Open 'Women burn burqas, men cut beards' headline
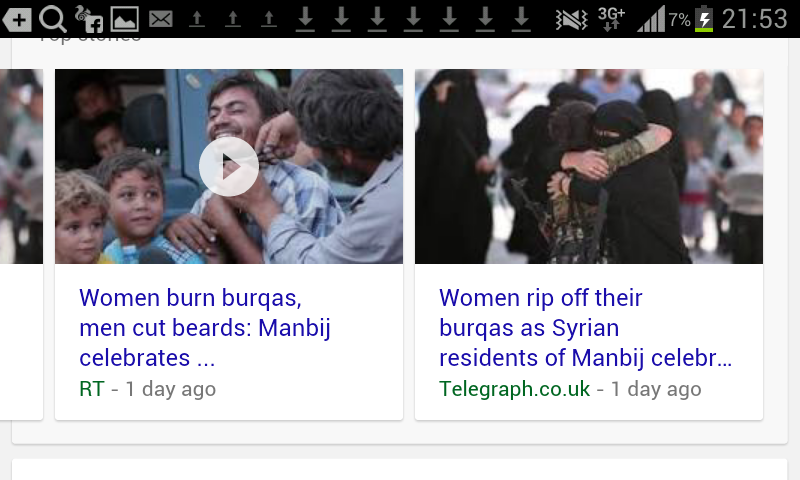Viewport: 800px width, 480px height. (x=205, y=327)
